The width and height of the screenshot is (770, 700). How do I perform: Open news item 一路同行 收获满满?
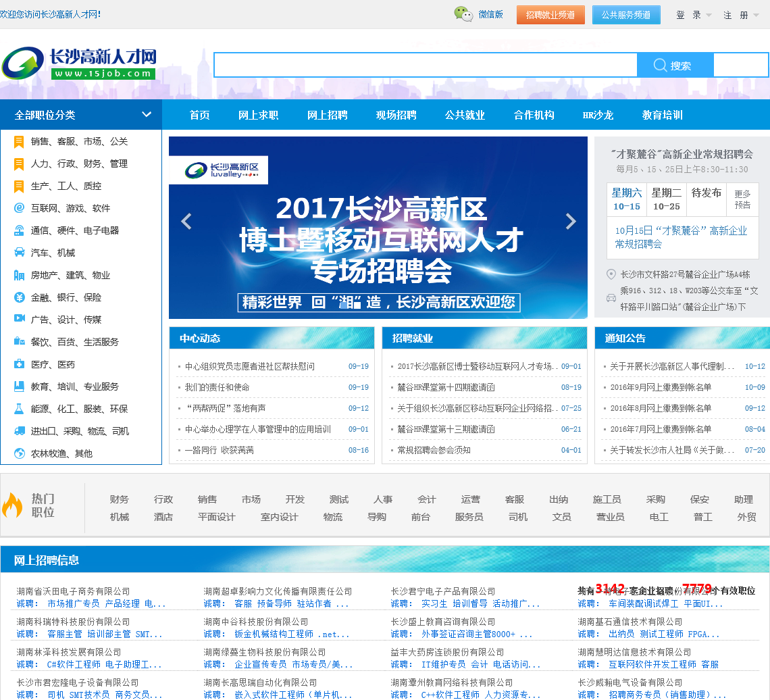[x=219, y=450]
